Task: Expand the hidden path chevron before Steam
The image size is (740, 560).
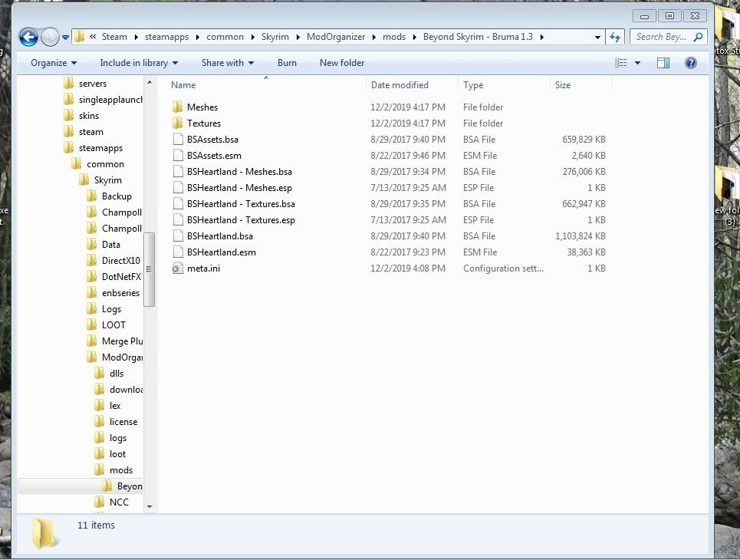Action: (93, 36)
